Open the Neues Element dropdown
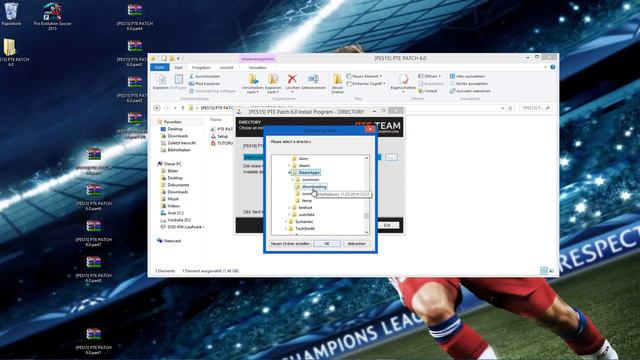Viewport: 640px width, 360px height. tap(364, 76)
